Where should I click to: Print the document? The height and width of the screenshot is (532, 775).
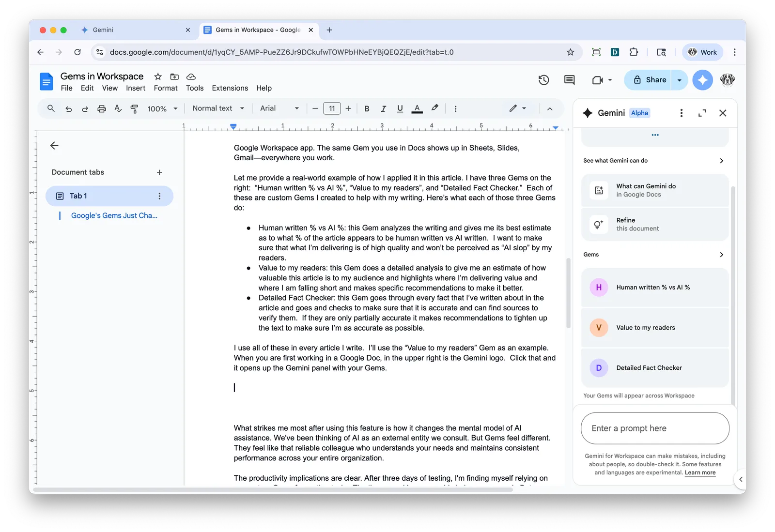click(x=101, y=109)
